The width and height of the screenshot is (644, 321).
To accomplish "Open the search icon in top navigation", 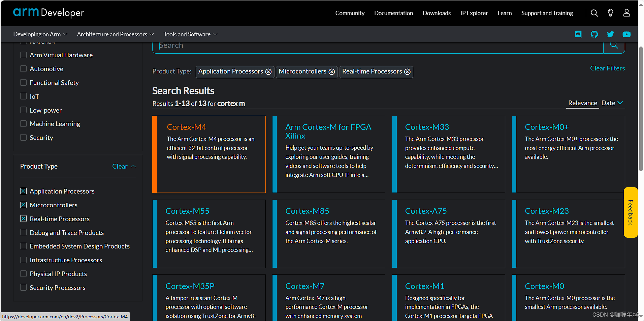I will tap(594, 13).
